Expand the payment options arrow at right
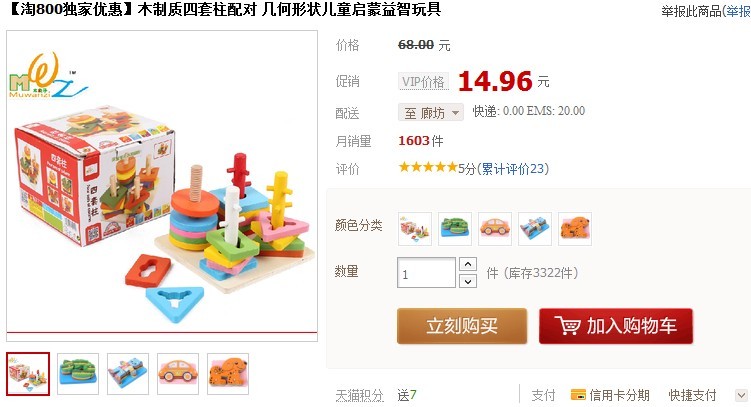The image size is (751, 407). pyautogui.click(x=741, y=395)
